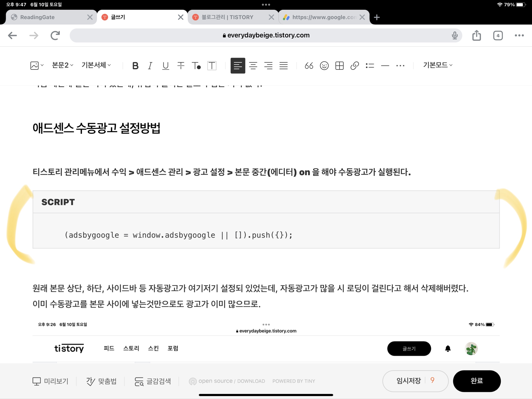
Task: Insert a table using grid icon
Action: [339, 65]
